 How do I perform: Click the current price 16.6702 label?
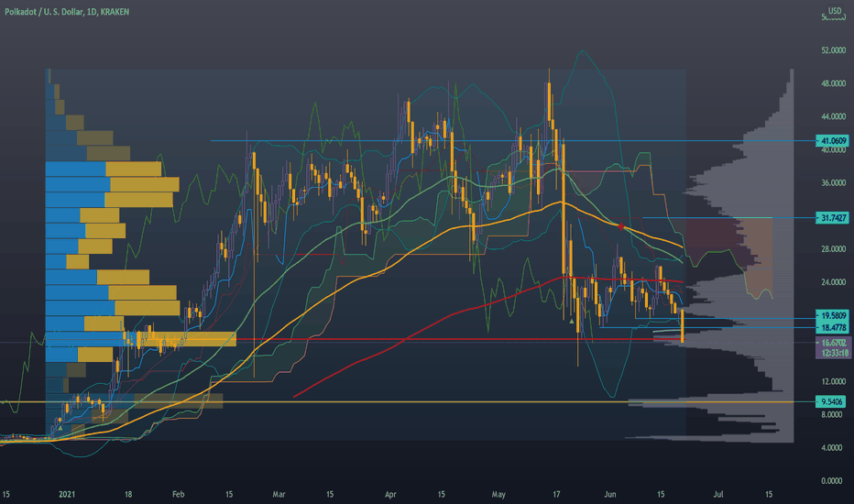(x=833, y=343)
